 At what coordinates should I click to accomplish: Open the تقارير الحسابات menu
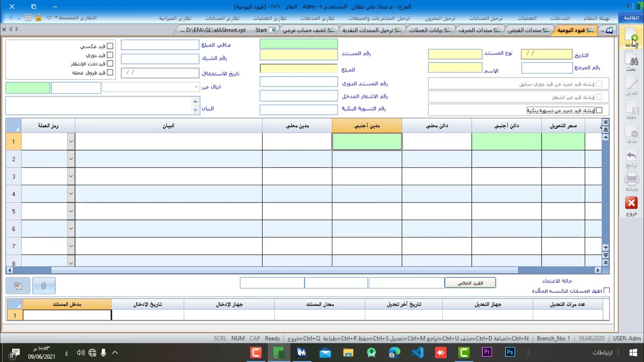(222, 18)
